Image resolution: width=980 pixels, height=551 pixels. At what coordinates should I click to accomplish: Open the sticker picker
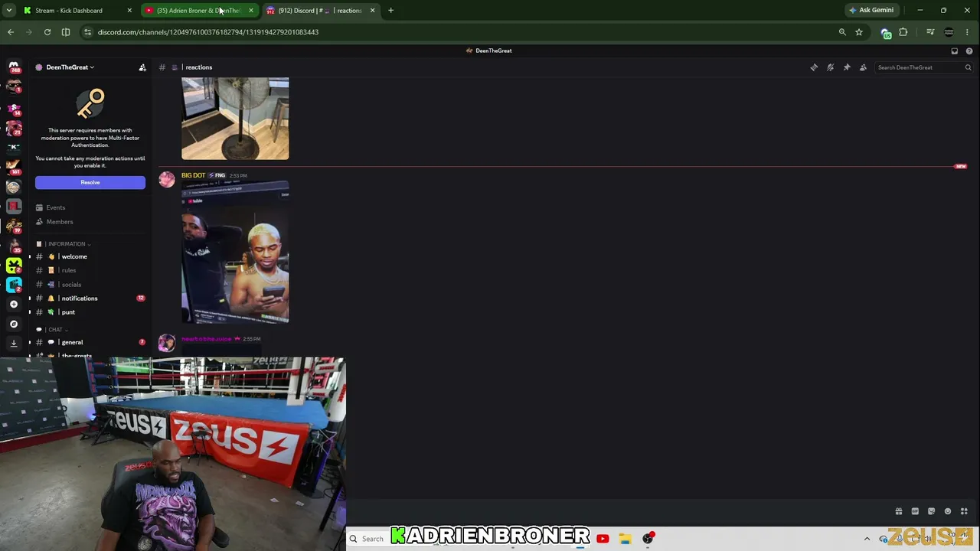pyautogui.click(x=931, y=511)
